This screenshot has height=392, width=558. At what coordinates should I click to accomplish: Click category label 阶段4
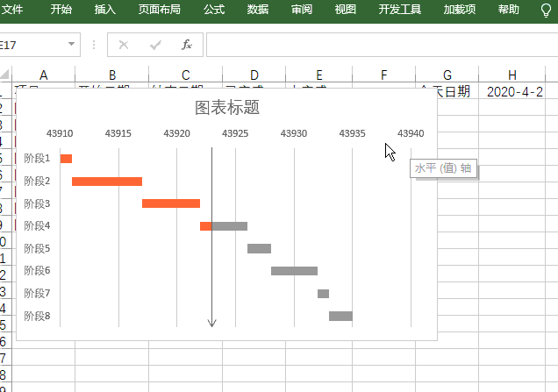pyautogui.click(x=37, y=226)
